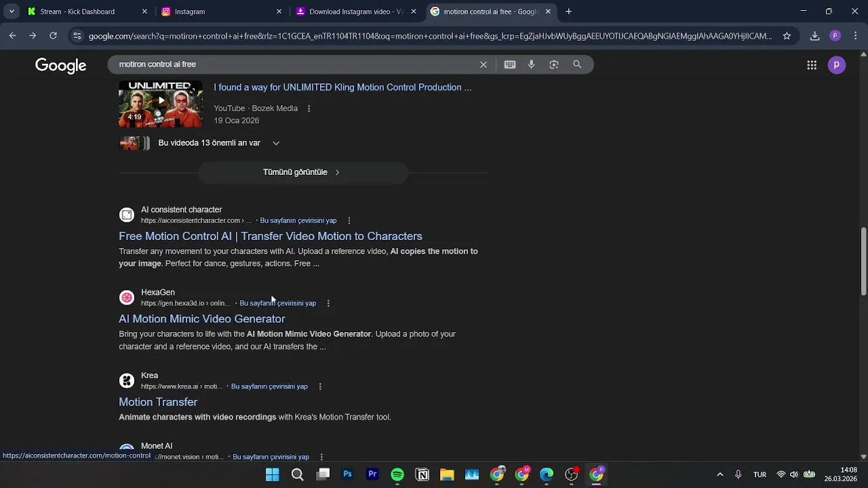Open Task View on the taskbar
The image size is (868, 488).
(323, 474)
